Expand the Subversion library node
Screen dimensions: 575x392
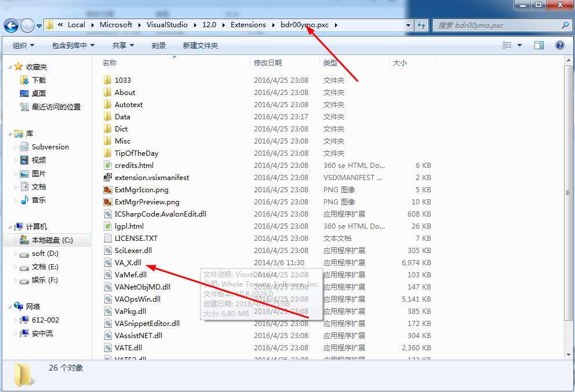click(x=16, y=147)
